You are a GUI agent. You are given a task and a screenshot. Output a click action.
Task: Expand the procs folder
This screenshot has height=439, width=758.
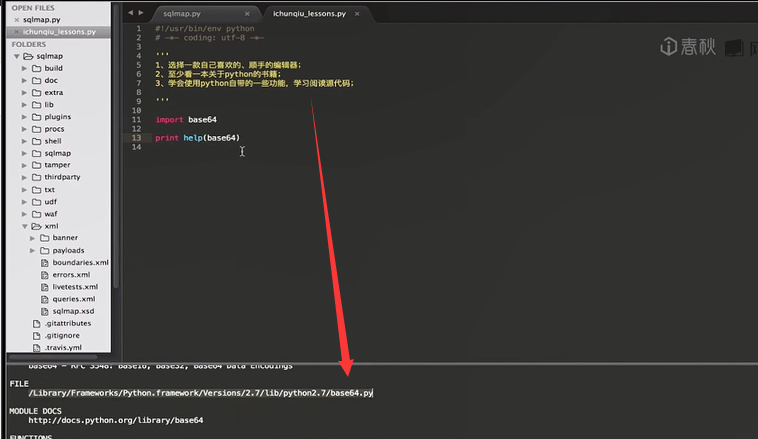point(24,129)
